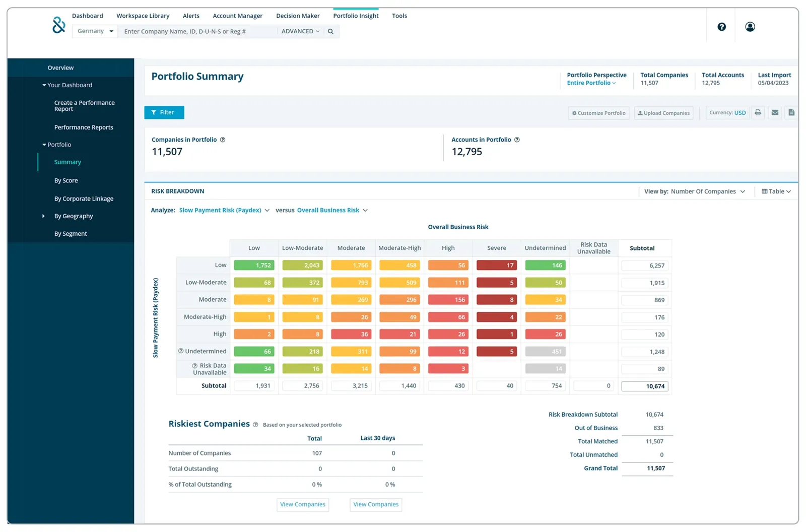The height and width of the screenshot is (532, 806).
Task: Click the search magnifier icon
Action: tap(331, 31)
